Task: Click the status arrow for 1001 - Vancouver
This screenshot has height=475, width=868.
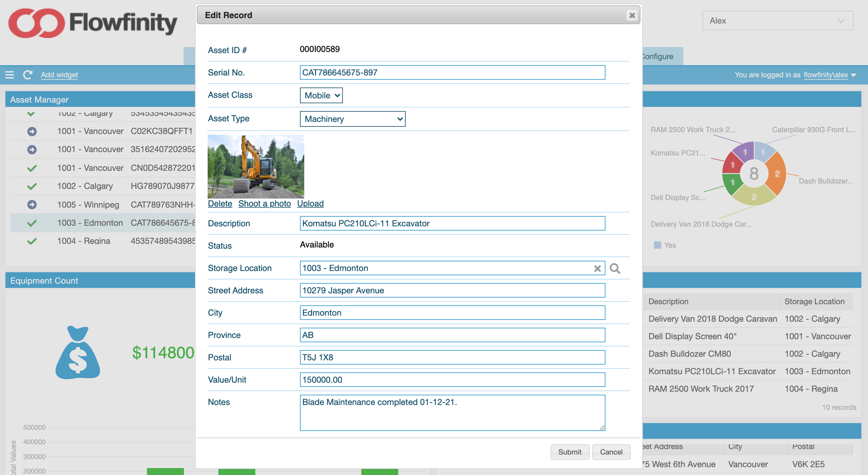Action: point(31,131)
